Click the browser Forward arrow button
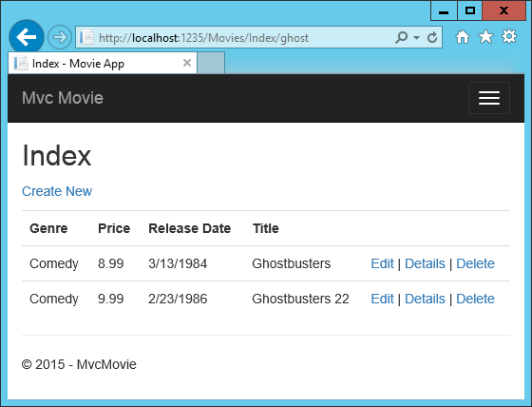 [x=60, y=37]
